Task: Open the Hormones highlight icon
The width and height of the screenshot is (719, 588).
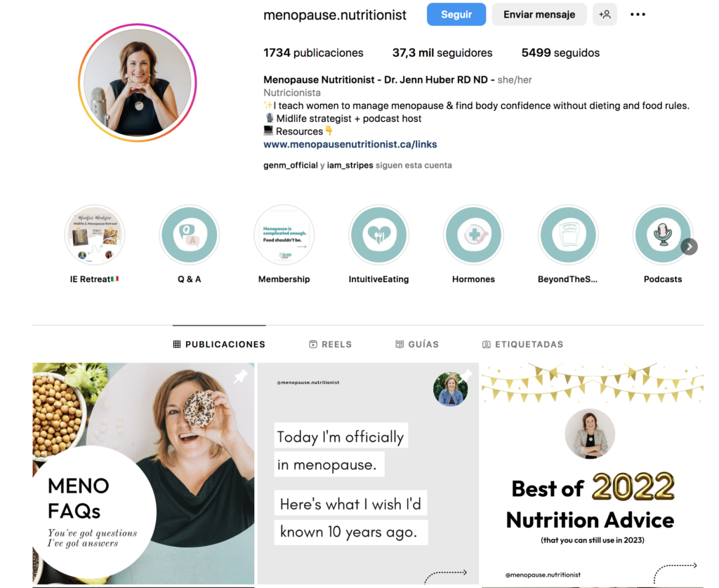Action: pyautogui.click(x=474, y=234)
